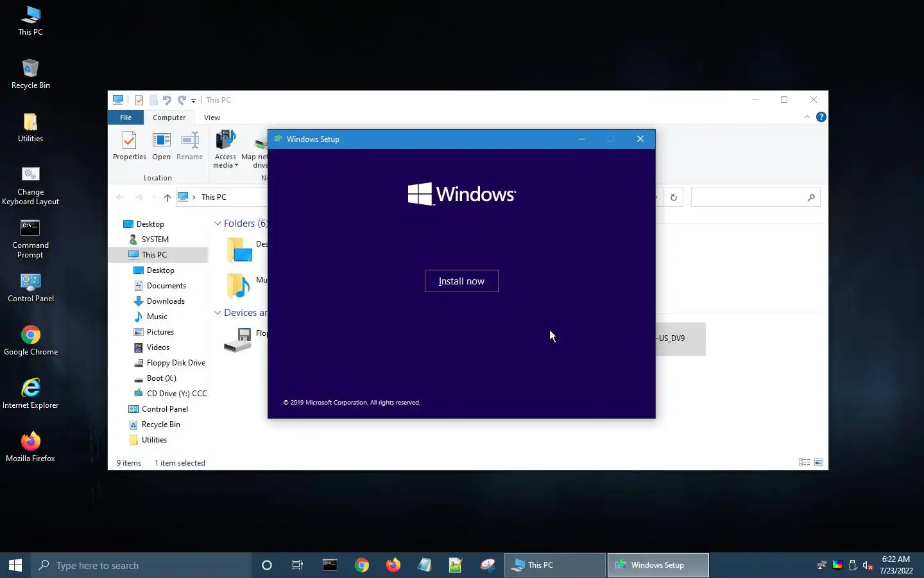This screenshot has height=578, width=924.
Task: Click the Mozilla Firefox desktop icon
Action: [30, 447]
